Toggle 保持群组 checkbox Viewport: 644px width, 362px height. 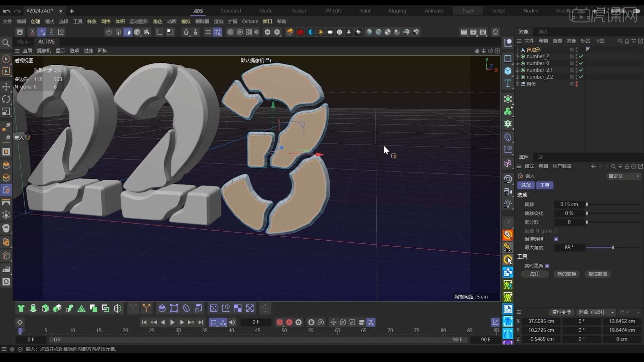pos(556,239)
